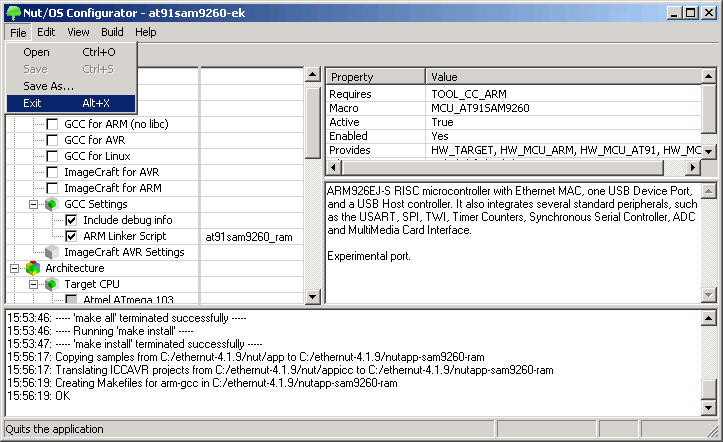Click tree panel scroll up arrow

(x=313, y=74)
